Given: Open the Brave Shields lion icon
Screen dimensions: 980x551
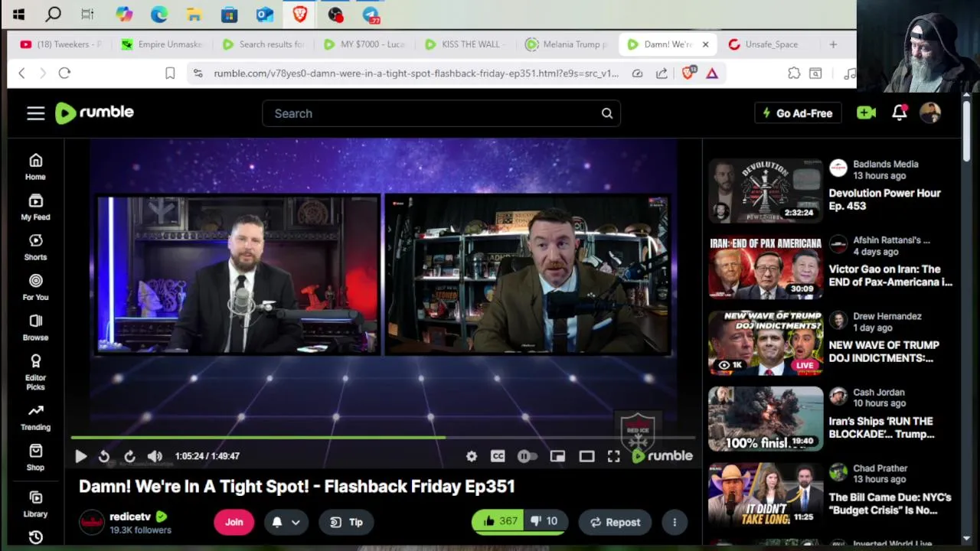Looking at the screenshot, I should (x=688, y=73).
